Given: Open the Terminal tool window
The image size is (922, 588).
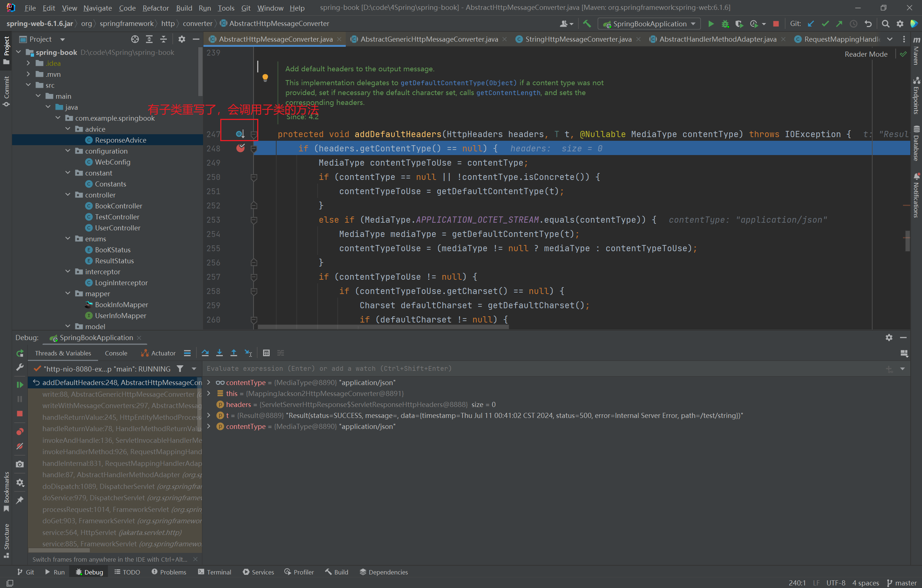Looking at the screenshot, I should coord(214,572).
